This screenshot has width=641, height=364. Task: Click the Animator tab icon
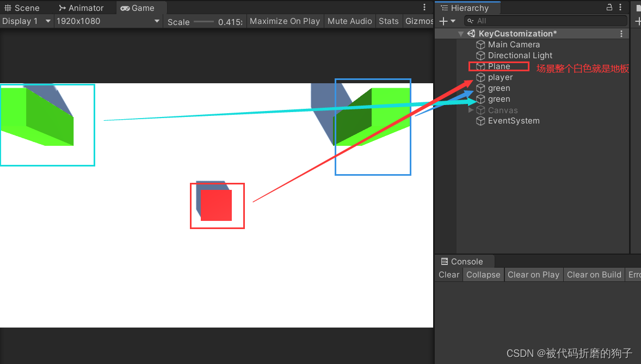coord(62,8)
